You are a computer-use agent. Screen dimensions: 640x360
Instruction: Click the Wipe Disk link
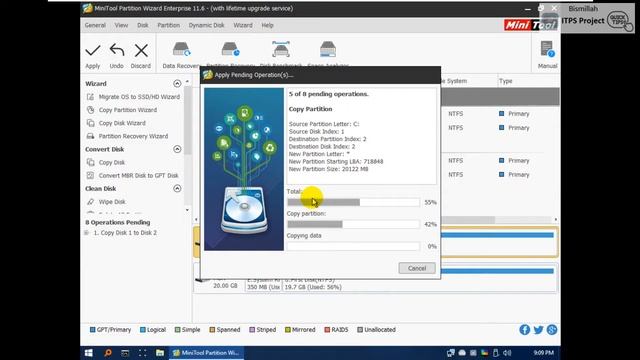point(112,202)
